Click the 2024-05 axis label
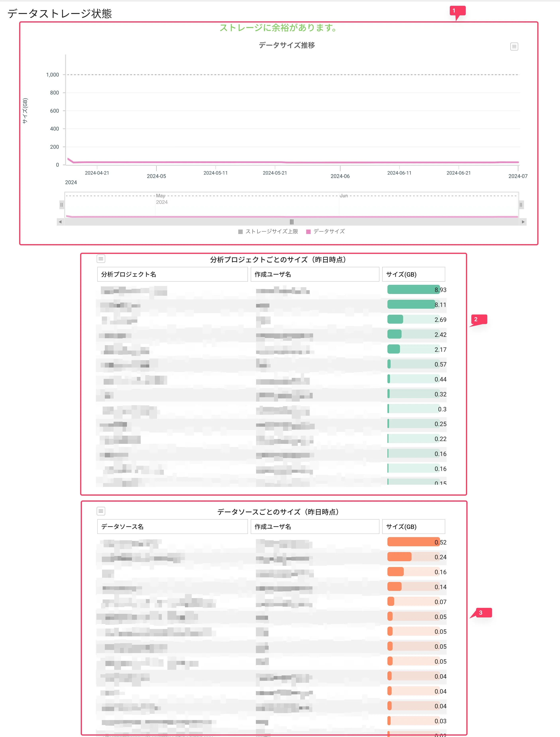560x737 pixels. pyautogui.click(x=156, y=176)
